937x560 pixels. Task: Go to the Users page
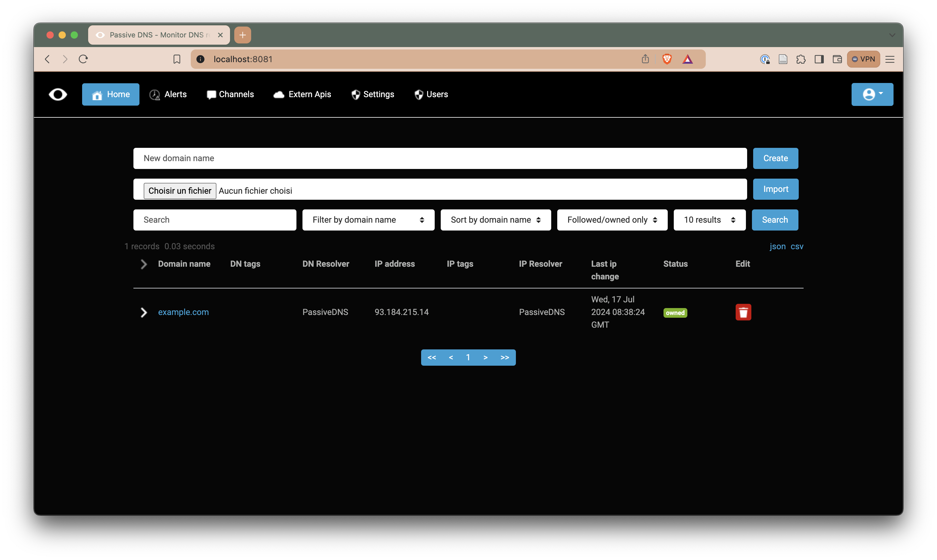[431, 94]
